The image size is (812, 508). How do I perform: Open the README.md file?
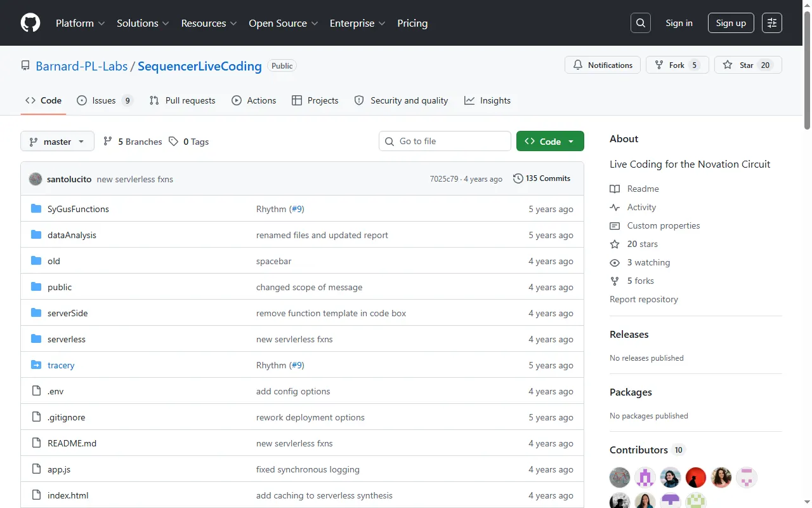pyautogui.click(x=72, y=443)
